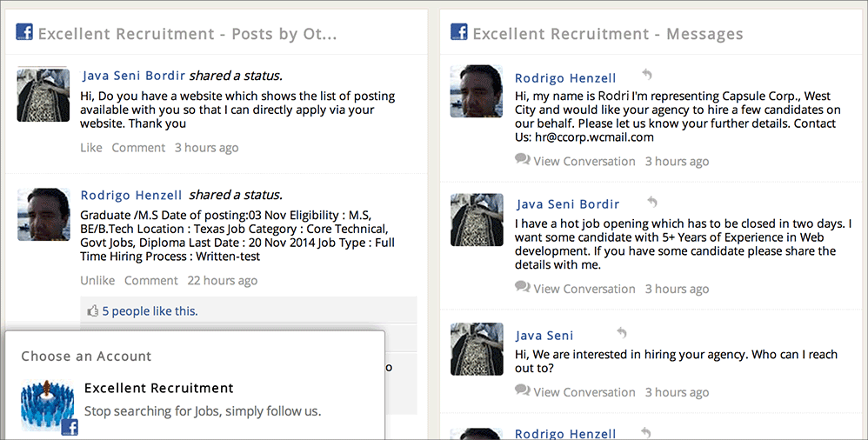Viewport: 868px width, 440px height.
Task: Open View Conversation for Java Seni message
Action: point(584,392)
